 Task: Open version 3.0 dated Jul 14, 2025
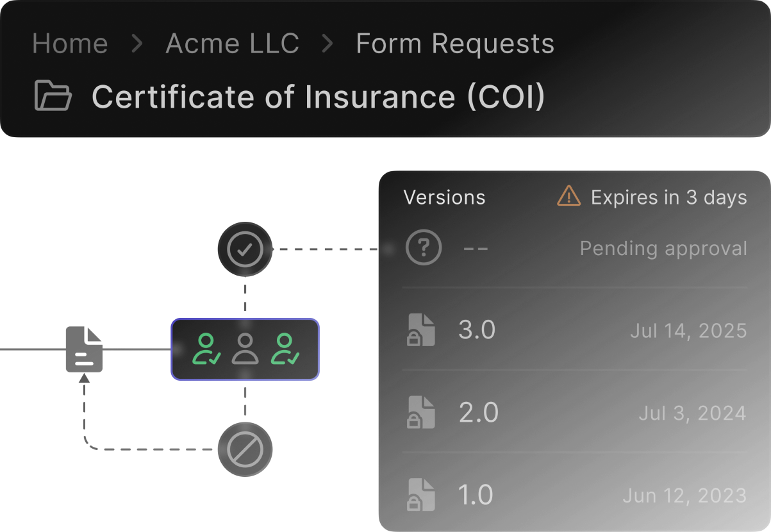(x=477, y=330)
